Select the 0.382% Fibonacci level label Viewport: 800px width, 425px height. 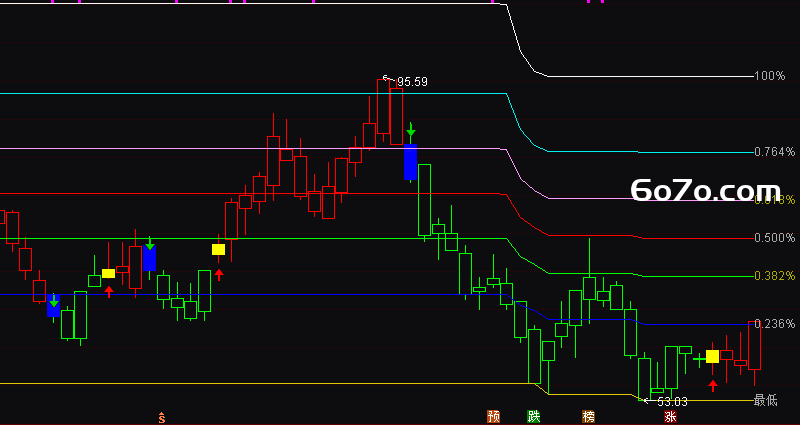tap(774, 276)
